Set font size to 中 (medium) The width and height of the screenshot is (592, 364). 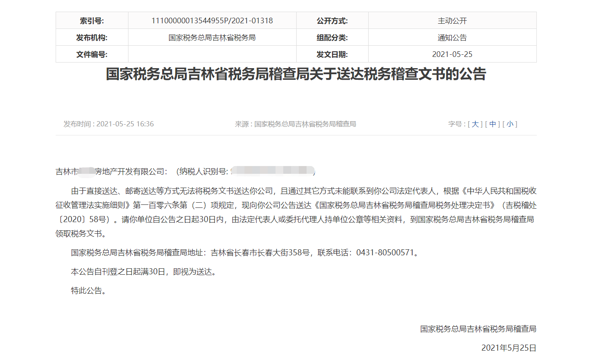pos(492,124)
